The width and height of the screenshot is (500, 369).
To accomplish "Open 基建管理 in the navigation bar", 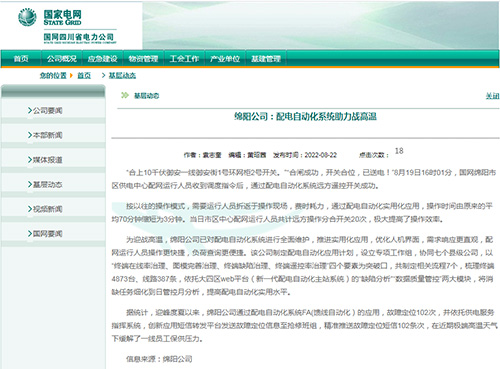I will 266,59.
